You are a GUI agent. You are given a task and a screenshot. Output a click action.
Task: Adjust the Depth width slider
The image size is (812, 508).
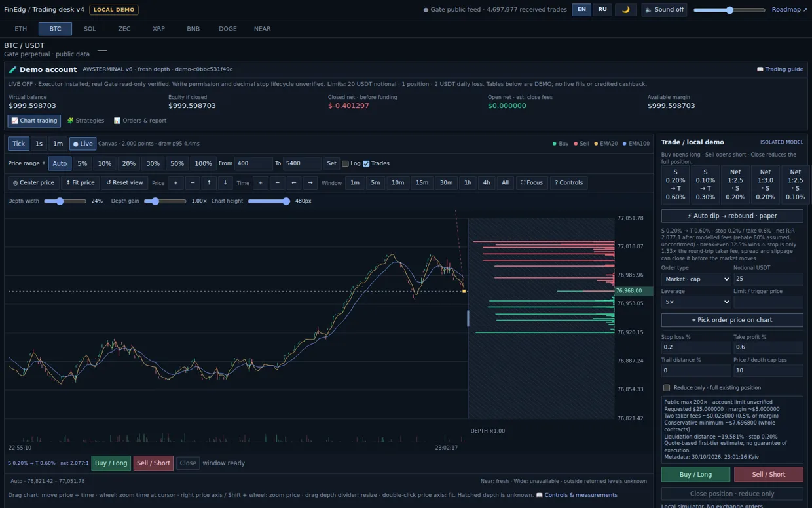(65, 201)
